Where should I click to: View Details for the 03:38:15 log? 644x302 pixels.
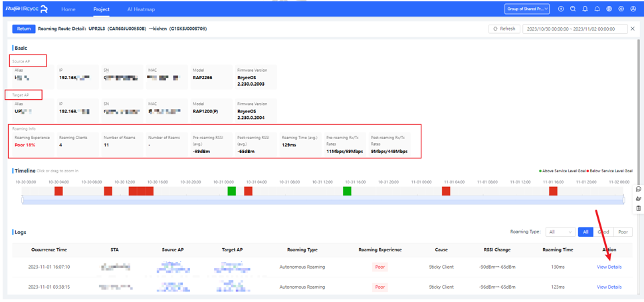pyautogui.click(x=609, y=287)
